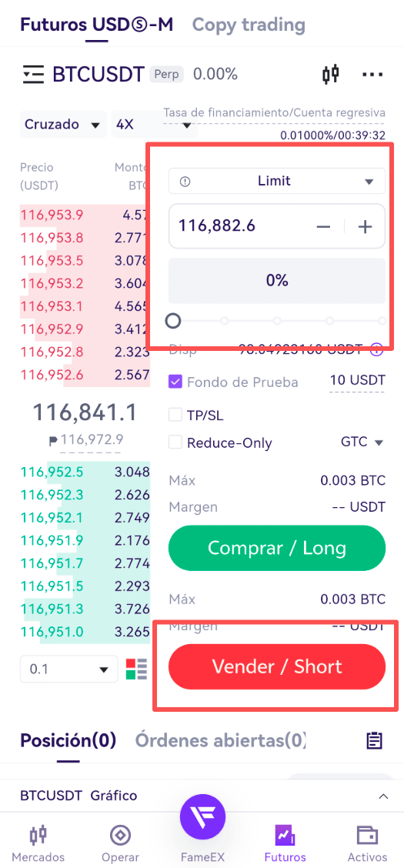This screenshot has height=868, width=404.
Task: Enable the TP/SL checkbox
Action: click(x=175, y=415)
